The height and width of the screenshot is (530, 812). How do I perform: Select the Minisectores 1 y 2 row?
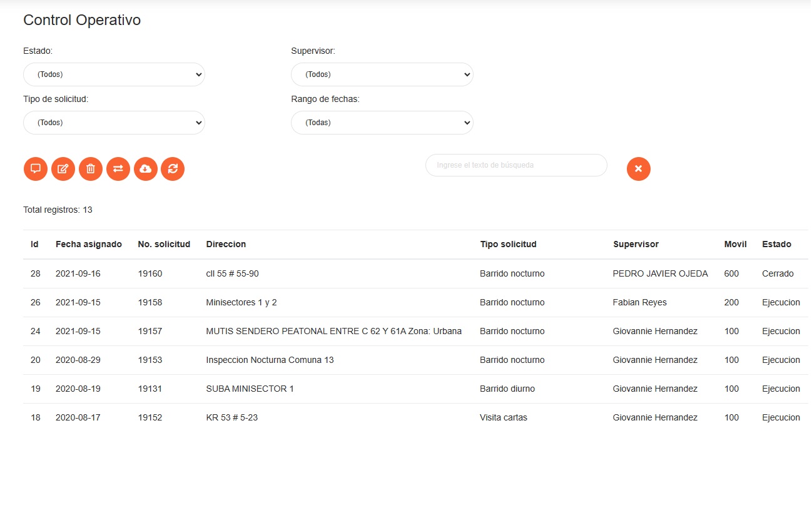coord(241,302)
